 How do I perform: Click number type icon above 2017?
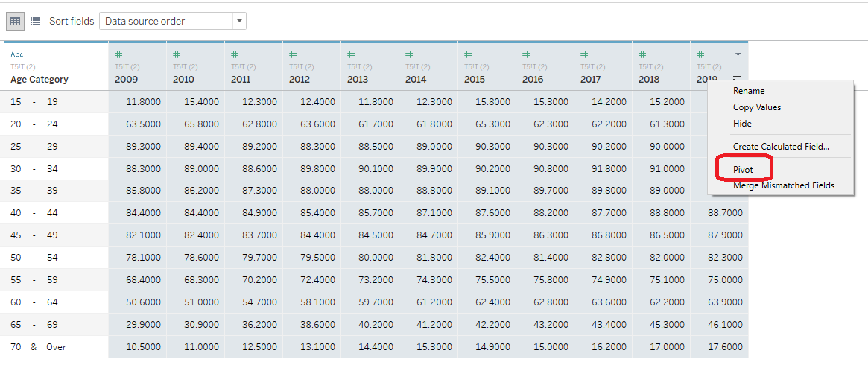point(584,54)
